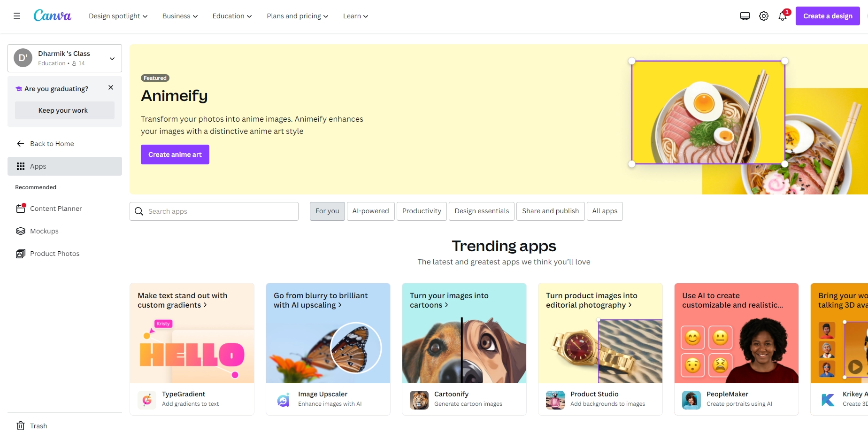Image resolution: width=868 pixels, height=441 pixels.
Task: Click the Create anime art button
Action: [175, 155]
